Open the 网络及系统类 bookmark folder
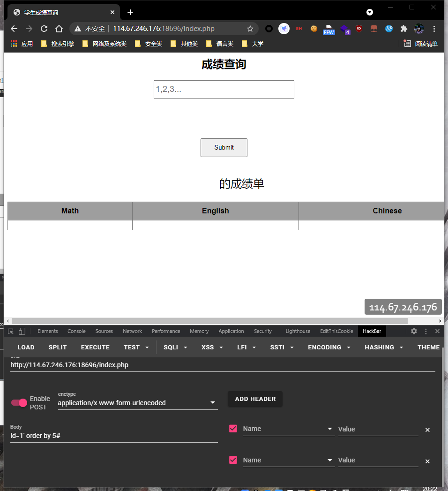The width and height of the screenshot is (448, 491). tap(105, 44)
